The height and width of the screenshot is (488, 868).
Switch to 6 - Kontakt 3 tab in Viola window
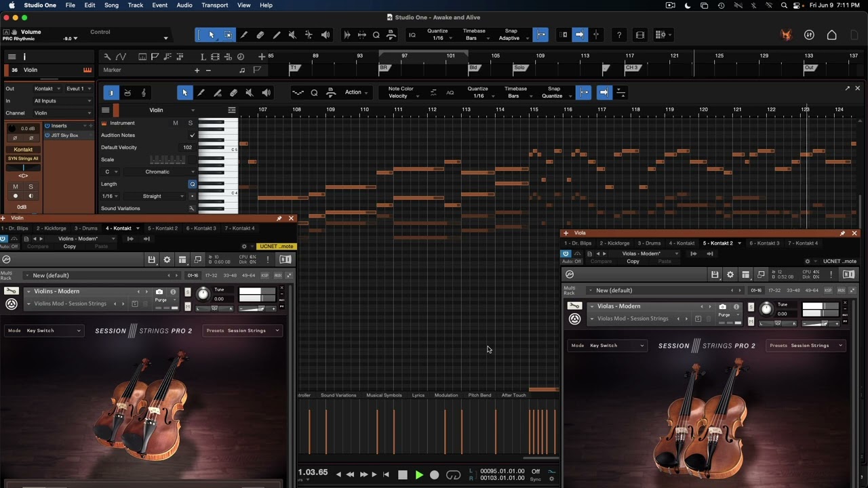click(x=764, y=243)
